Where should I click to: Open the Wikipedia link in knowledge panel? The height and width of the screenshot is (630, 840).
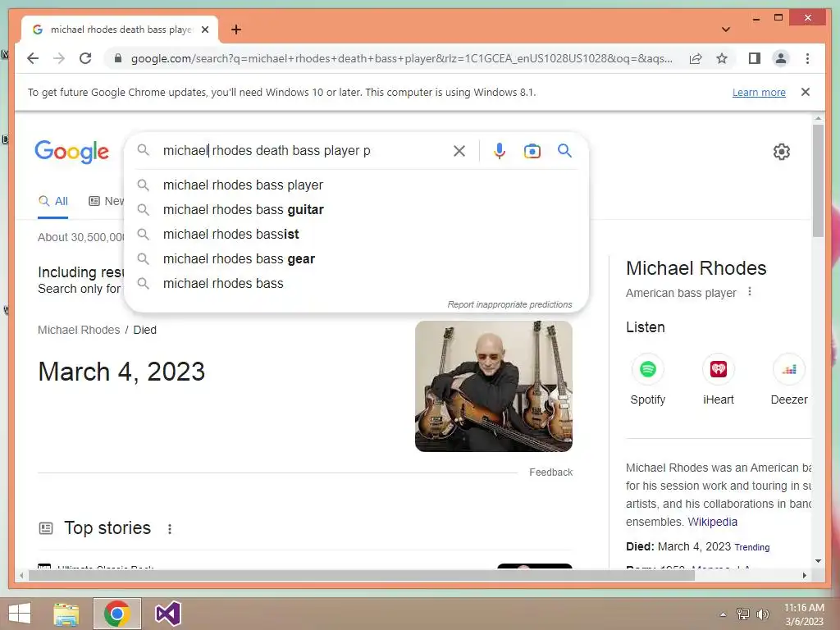[x=713, y=522]
